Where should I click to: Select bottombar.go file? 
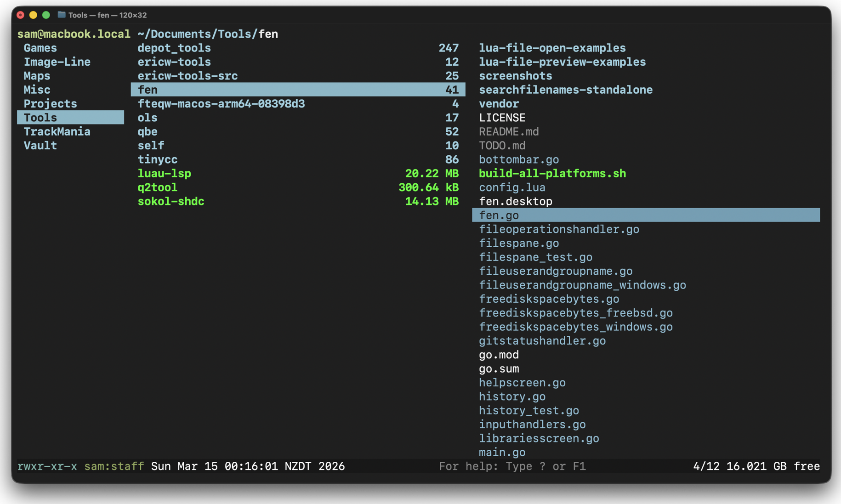click(x=519, y=159)
